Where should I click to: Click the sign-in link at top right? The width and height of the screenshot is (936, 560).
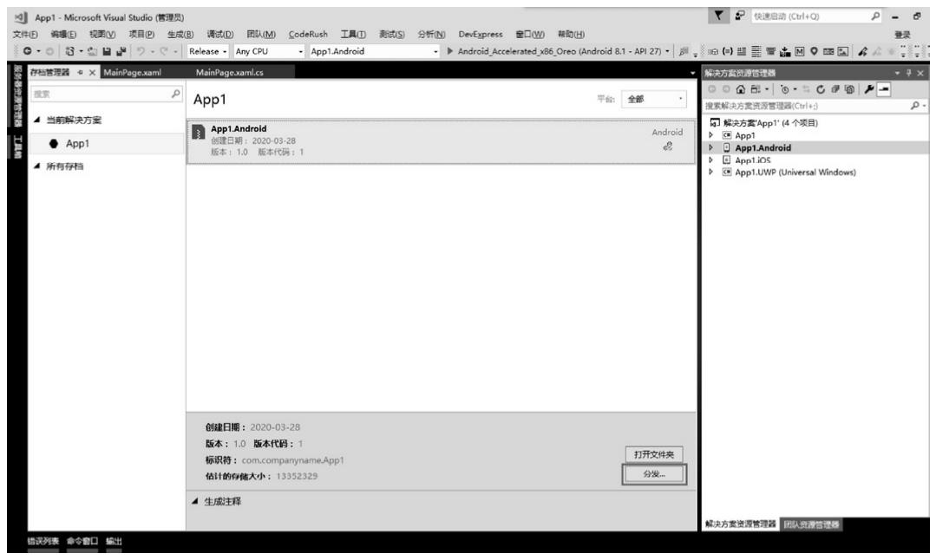pos(902,36)
